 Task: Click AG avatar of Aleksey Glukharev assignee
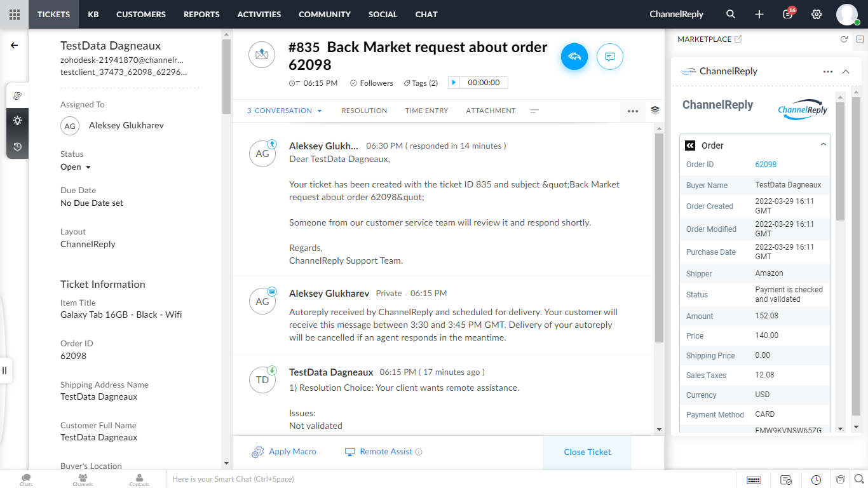coord(70,126)
